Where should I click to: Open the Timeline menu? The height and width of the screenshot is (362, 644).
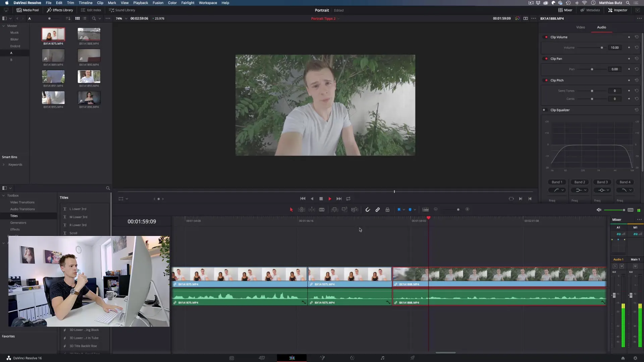(x=86, y=3)
